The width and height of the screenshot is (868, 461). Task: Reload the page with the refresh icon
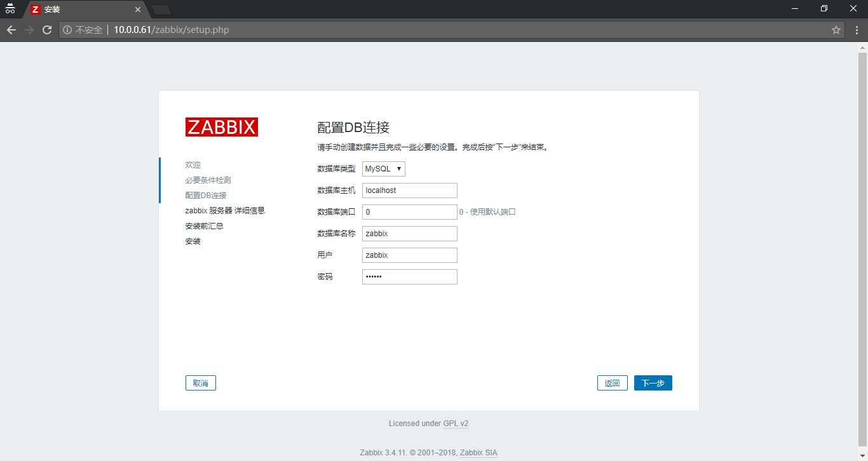[x=46, y=30]
